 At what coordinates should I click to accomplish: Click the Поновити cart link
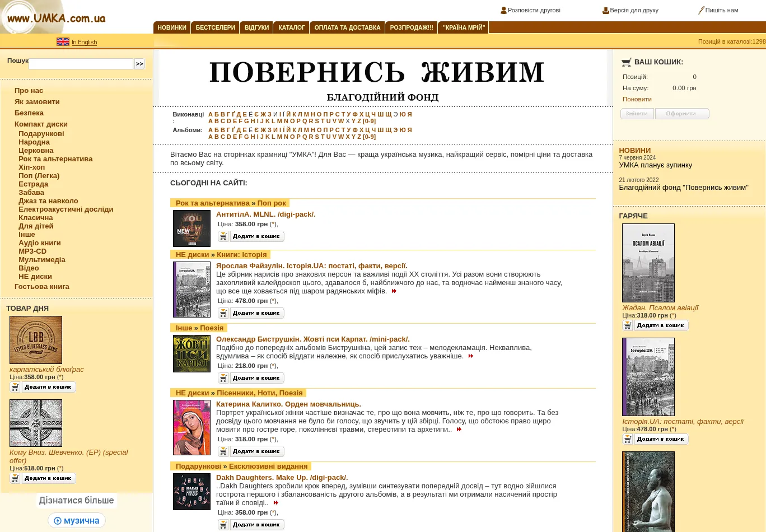(637, 99)
